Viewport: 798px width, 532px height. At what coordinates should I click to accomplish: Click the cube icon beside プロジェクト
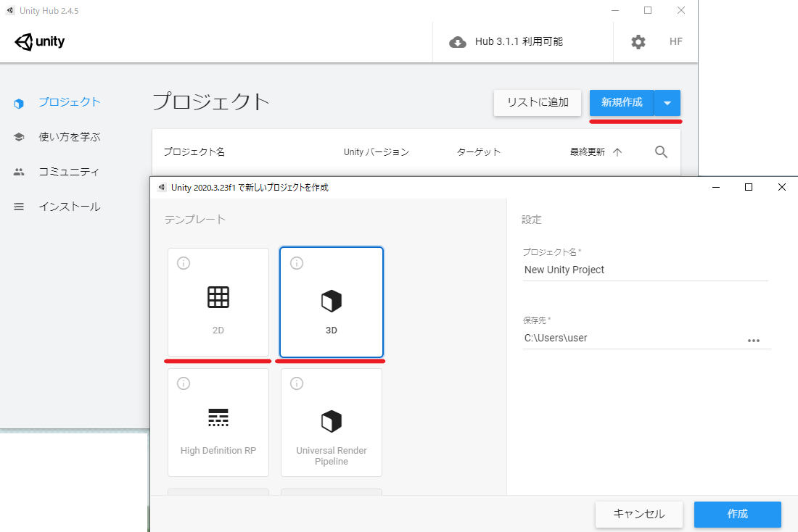pos(19,103)
